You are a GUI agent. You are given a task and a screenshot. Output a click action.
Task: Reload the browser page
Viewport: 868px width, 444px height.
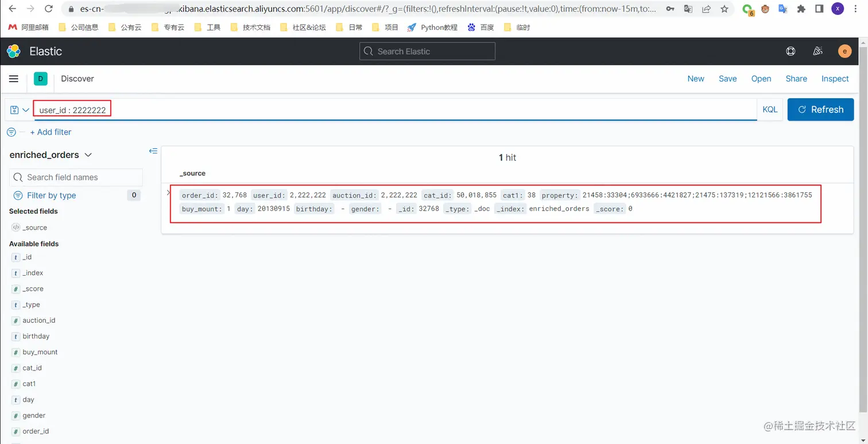pyautogui.click(x=49, y=9)
